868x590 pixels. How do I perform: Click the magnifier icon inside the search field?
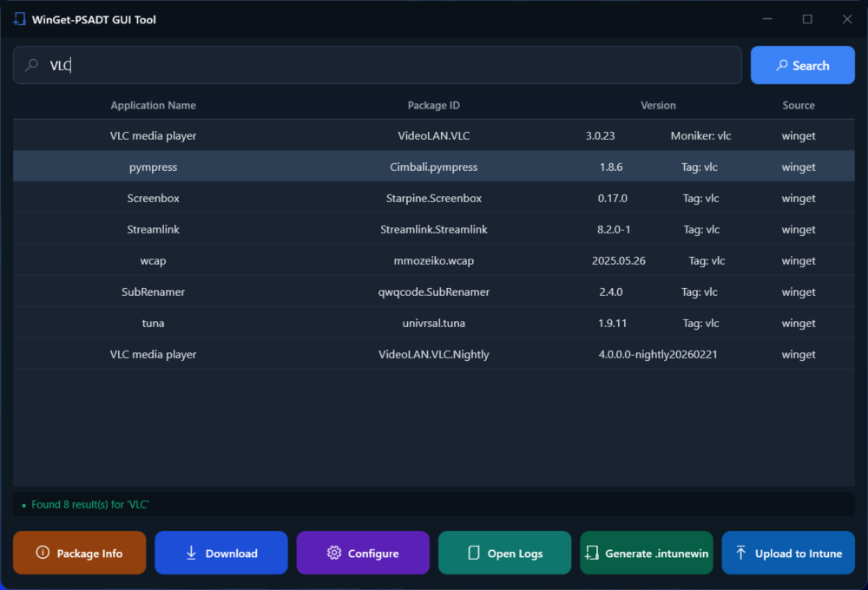31,65
